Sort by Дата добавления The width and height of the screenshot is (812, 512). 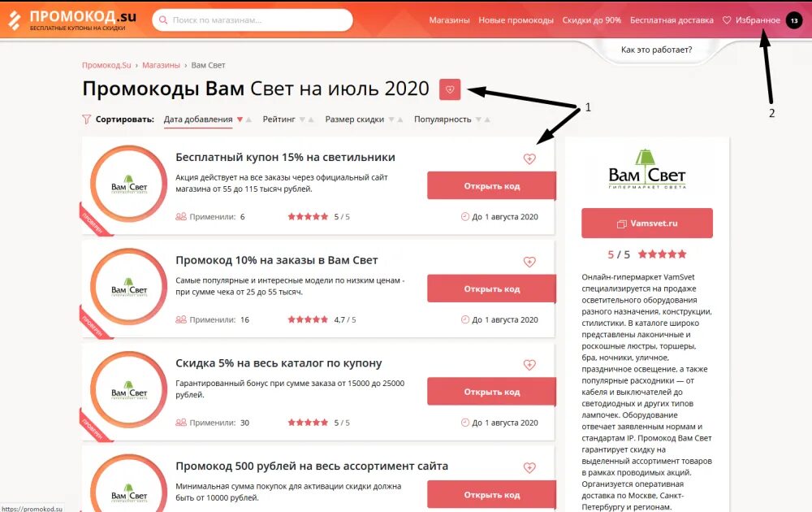tap(198, 119)
